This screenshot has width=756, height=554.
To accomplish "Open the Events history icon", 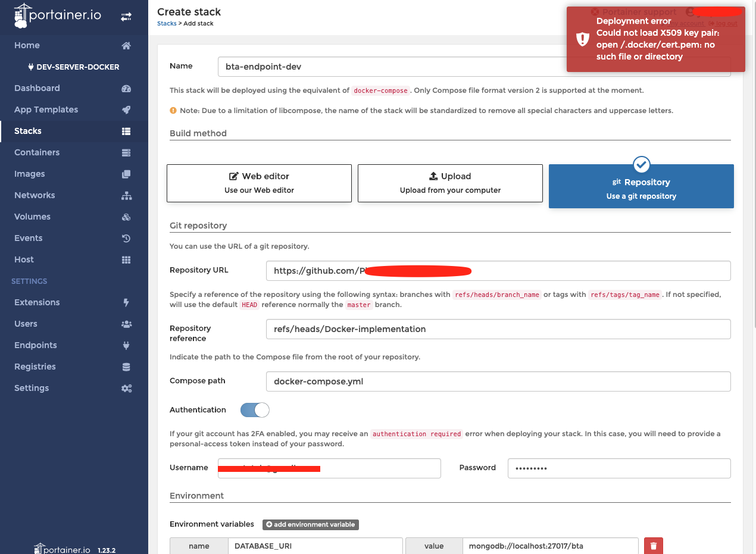I will 126,238.
